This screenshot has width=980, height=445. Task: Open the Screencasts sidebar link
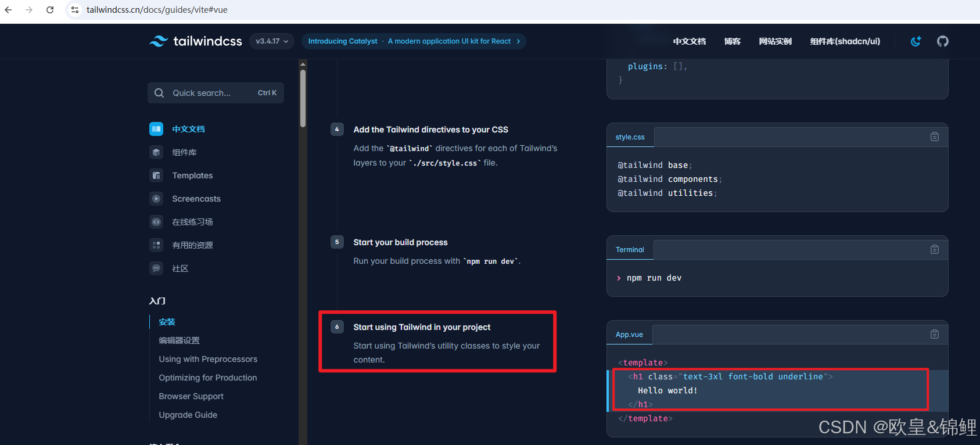pyautogui.click(x=196, y=199)
